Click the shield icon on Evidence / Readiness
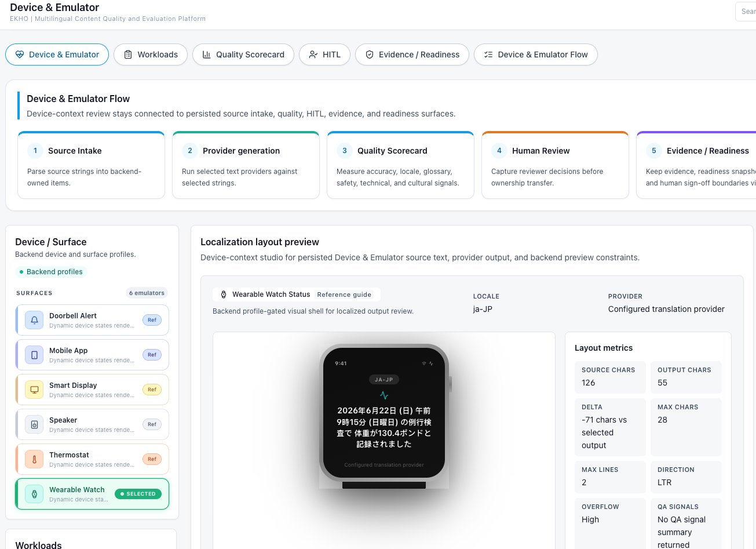Viewport: 756px width, 549px height. 369,54
